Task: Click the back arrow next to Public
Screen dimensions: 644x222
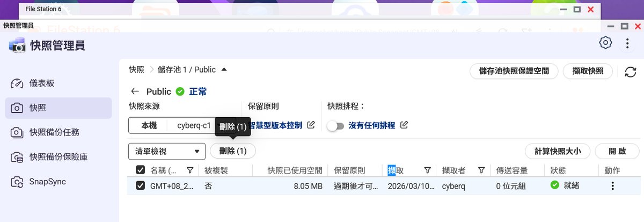Action: [135, 91]
